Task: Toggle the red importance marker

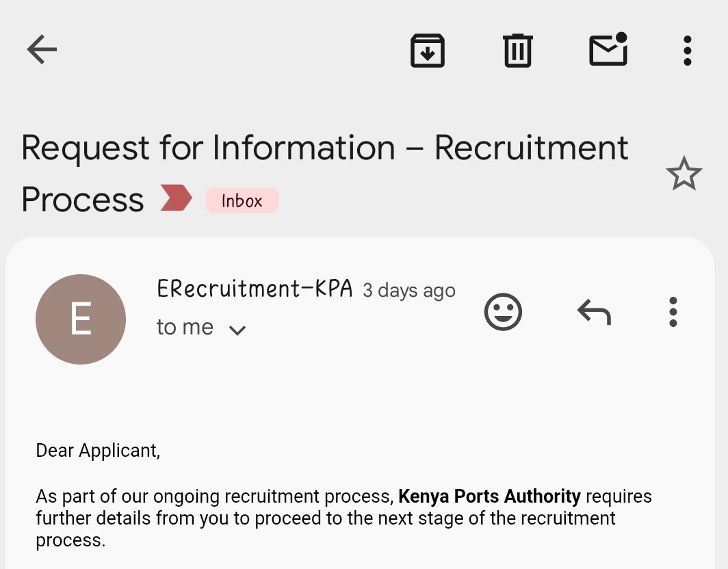Action: pyautogui.click(x=176, y=198)
